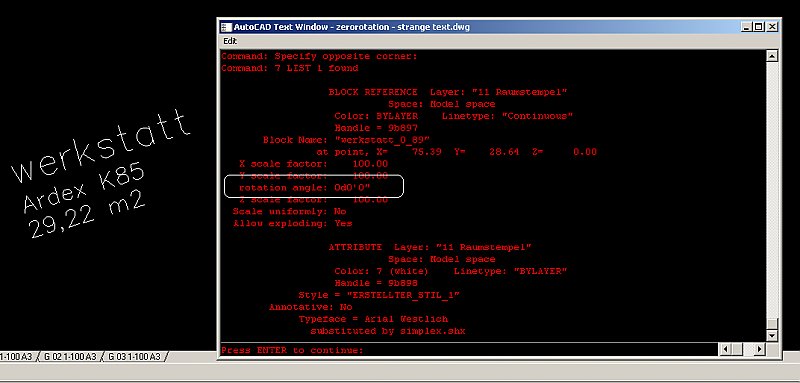Click the Style 'ERSTELLTER_STIL_1' line
This screenshot has height=383, width=800.
coord(379,295)
